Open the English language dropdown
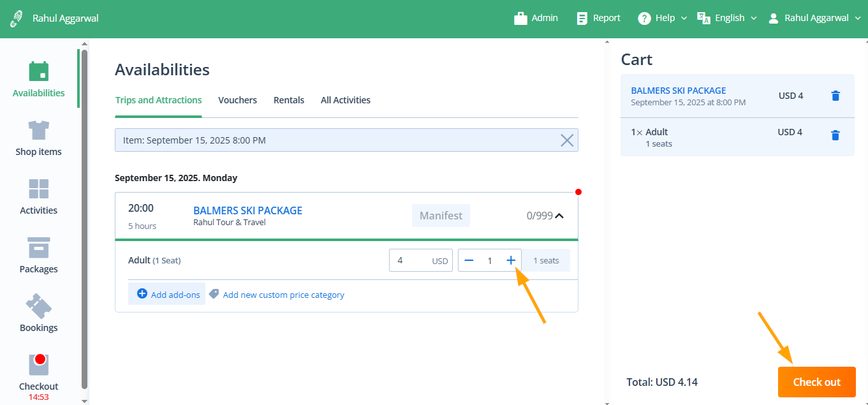This screenshot has width=868, height=405. click(727, 18)
